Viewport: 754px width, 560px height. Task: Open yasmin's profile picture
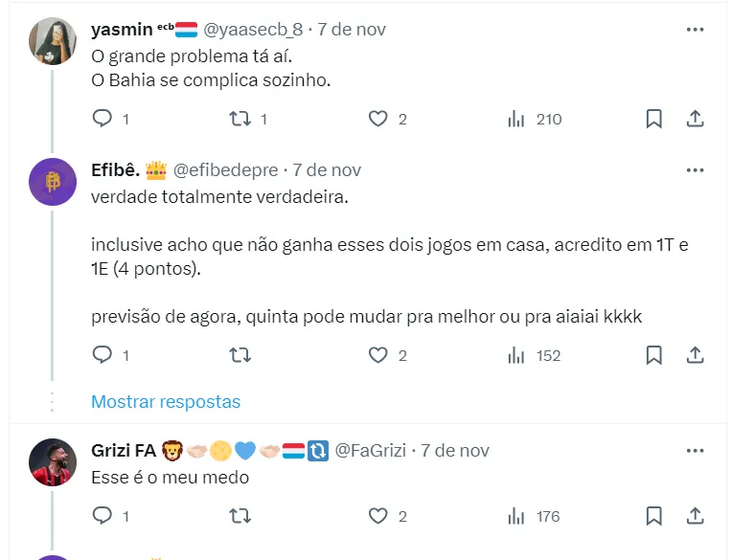(53, 41)
